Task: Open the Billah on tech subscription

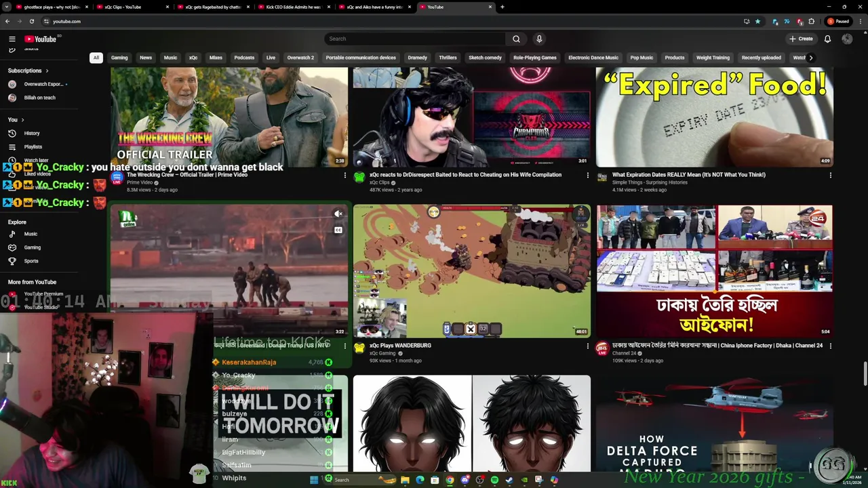Action: point(39,98)
